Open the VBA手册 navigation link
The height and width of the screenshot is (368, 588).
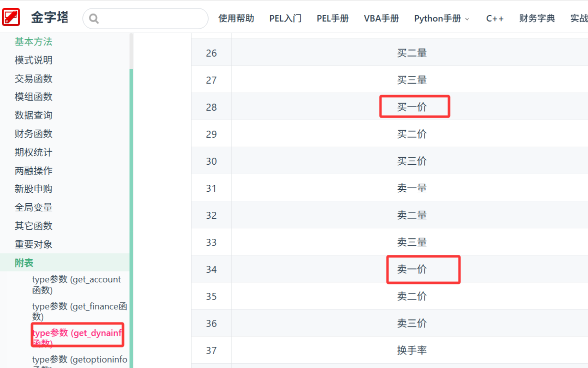pyautogui.click(x=381, y=19)
